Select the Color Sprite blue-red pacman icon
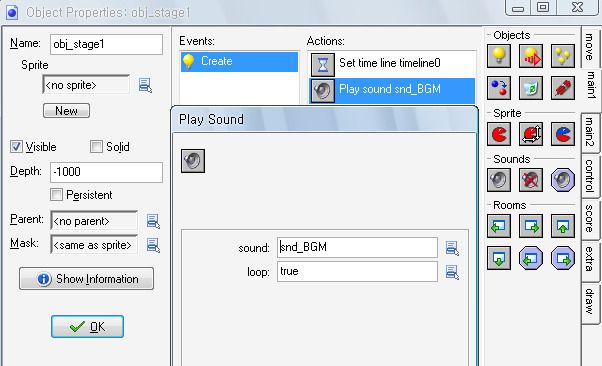This screenshot has height=366, width=602. tap(562, 134)
